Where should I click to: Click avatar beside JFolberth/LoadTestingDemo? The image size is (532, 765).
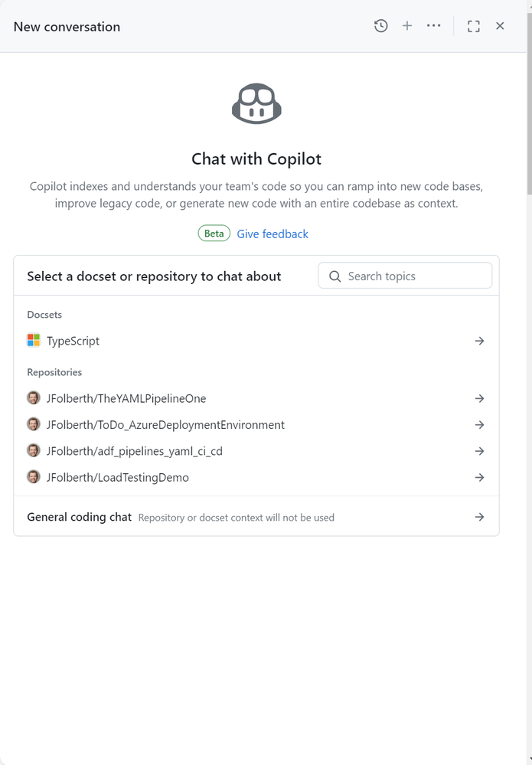[34, 477]
